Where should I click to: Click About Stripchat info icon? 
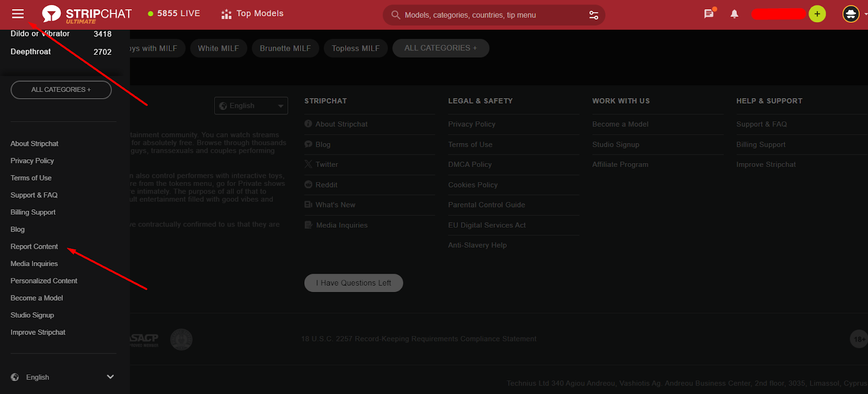(308, 124)
